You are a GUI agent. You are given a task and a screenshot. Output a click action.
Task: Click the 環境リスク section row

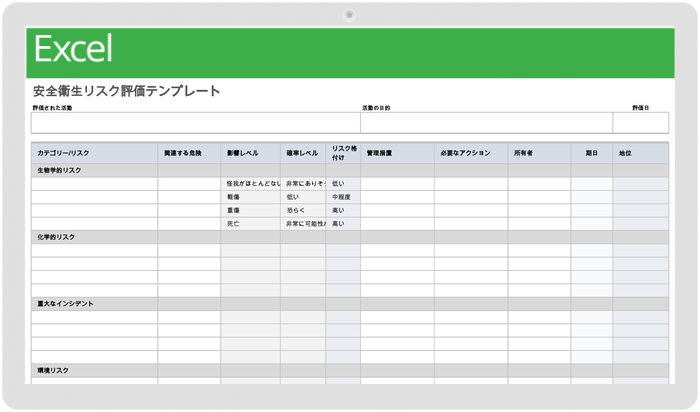pyautogui.click(x=350, y=370)
